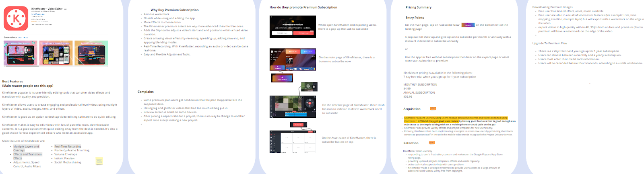The height and width of the screenshot is (174, 644).
Task: Click 'Main features of KineMaster are:' line
Action: (x=24, y=141)
